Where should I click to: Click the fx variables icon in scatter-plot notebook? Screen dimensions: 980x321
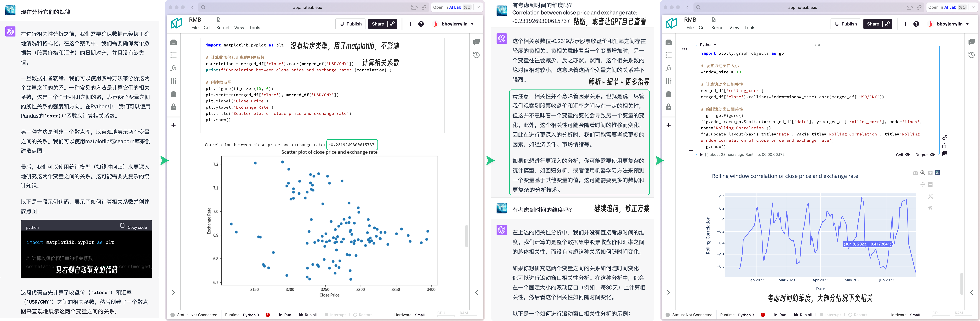174,68
